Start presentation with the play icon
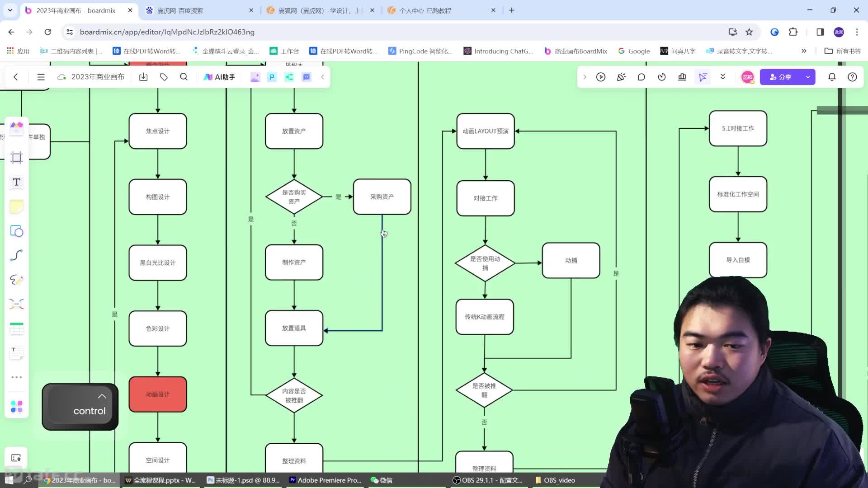Image resolution: width=868 pixels, height=488 pixels. (x=601, y=77)
